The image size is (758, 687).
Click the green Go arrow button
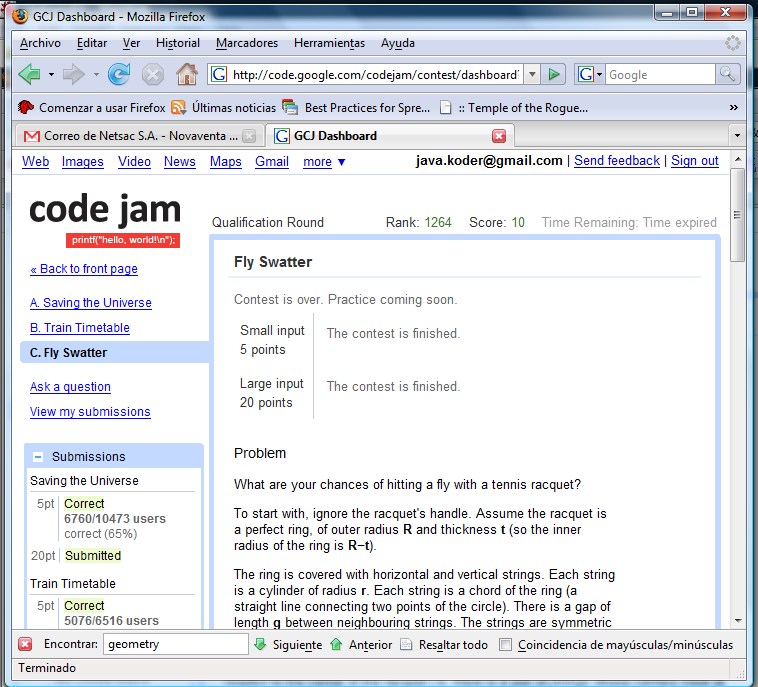point(555,75)
